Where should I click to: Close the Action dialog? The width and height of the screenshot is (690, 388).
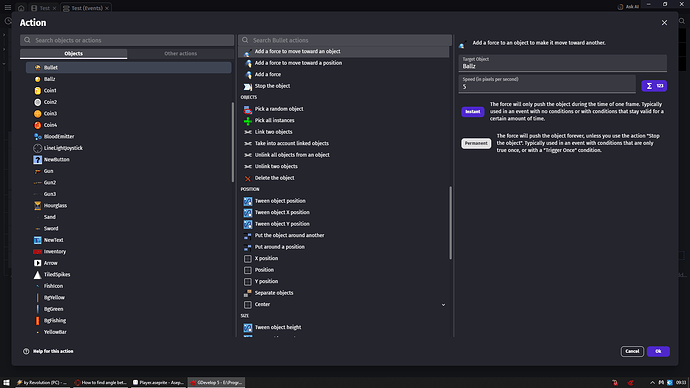click(664, 22)
